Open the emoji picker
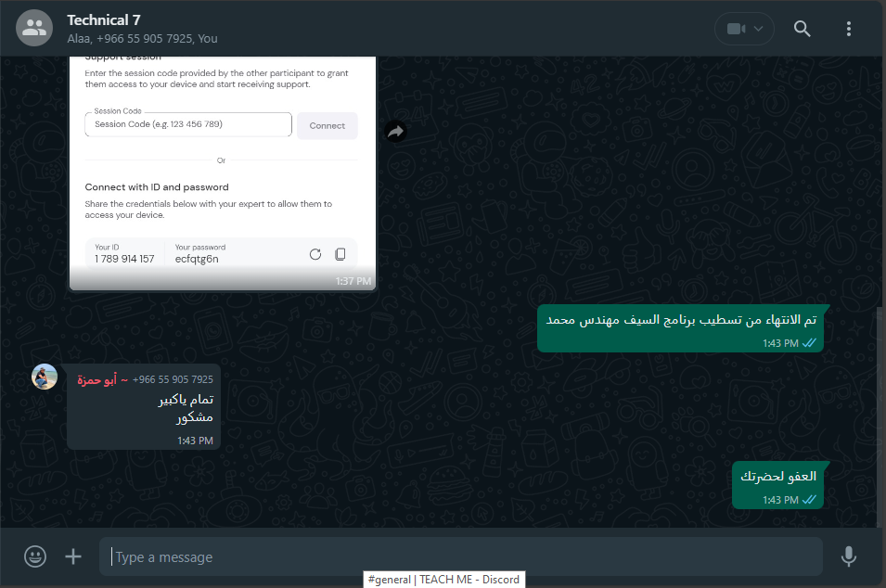 click(35, 556)
